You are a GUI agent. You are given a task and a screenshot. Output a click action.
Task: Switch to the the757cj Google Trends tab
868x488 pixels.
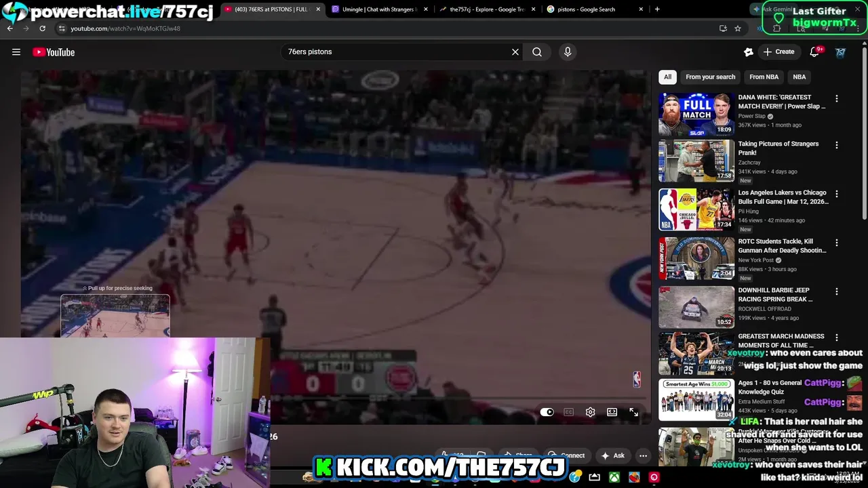[x=487, y=9]
